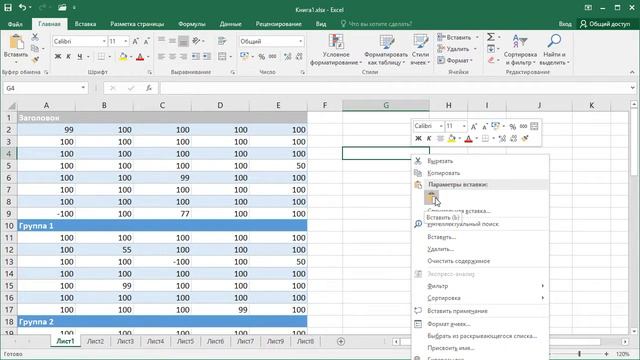Click the thousands separator 000 icon in ribbon
Viewport: 640px width, 360px height.
coord(273,57)
